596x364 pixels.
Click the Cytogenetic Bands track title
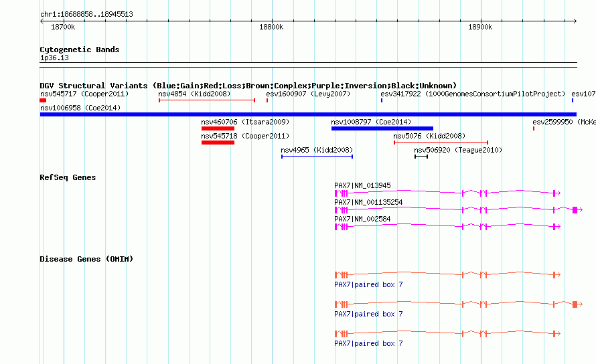[x=80, y=50]
